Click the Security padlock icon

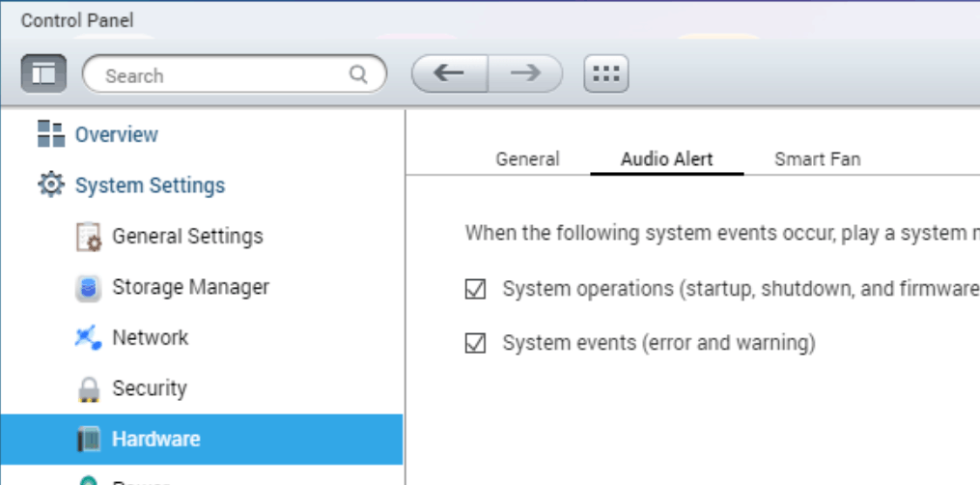(x=88, y=388)
